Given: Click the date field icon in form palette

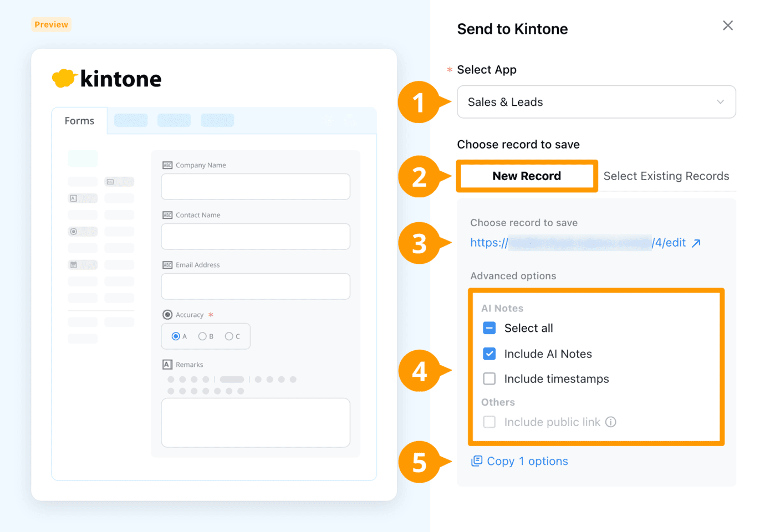Looking at the screenshot, I should [74, 265].
